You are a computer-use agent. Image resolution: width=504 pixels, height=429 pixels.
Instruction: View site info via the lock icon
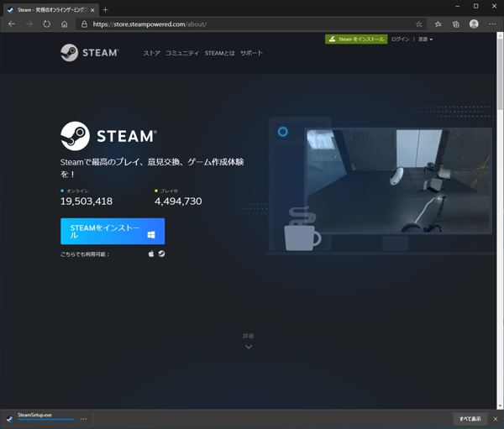coord(84,24)
